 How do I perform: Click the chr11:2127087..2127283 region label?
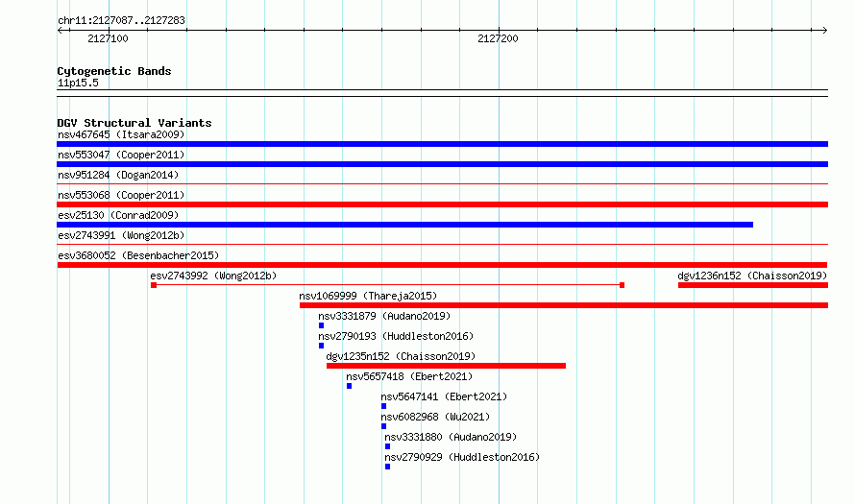(121, 21)
